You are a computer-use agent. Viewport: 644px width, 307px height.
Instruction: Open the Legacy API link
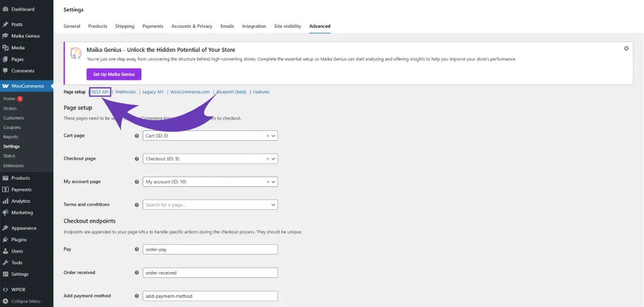(x=153, y=92)
